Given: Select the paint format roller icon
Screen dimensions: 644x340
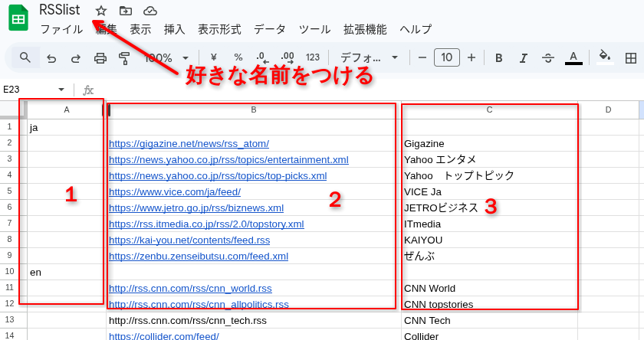Looking at the screenshot, I should [x=124, y=57].
